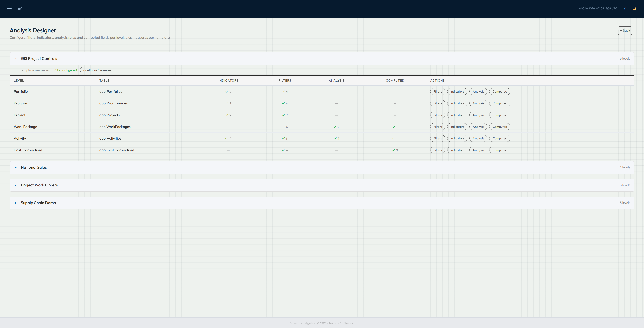The height and width of the screenshot is (328, 644).
Task: Click the '5 levels' count on Supply Chain Demo
Action: point(625,203)
